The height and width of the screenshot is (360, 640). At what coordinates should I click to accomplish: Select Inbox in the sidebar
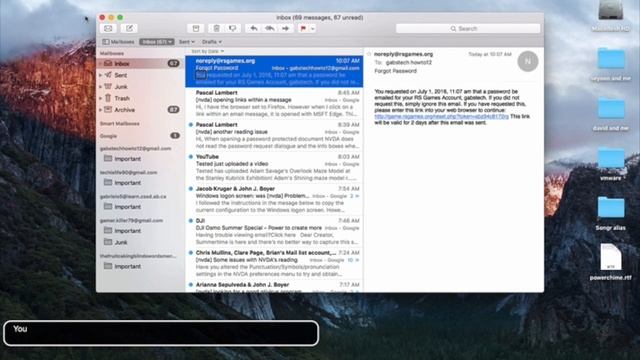click(x=140, y=63)
